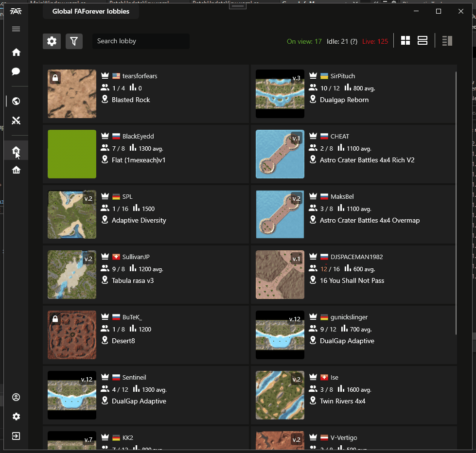476x453 pixels.
Task: Click the lock icon on Blasted Rock thumbnail
Action: (x=55, y=78)
